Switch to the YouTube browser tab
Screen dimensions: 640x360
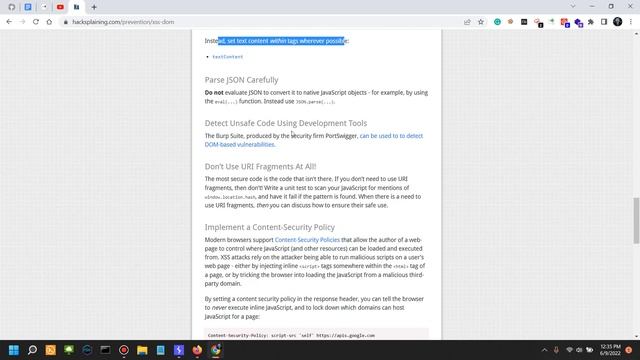[x=60, y=7]
